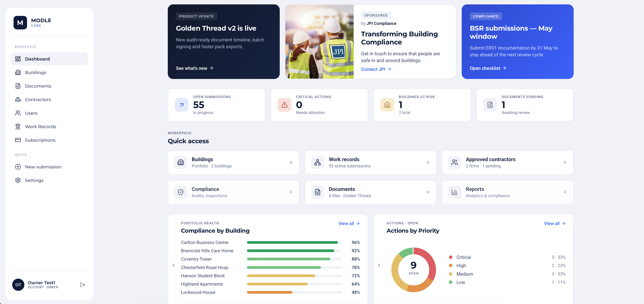644x304 pixels.
Task: Click the OT user avatar
Action: tap(18, 285)
